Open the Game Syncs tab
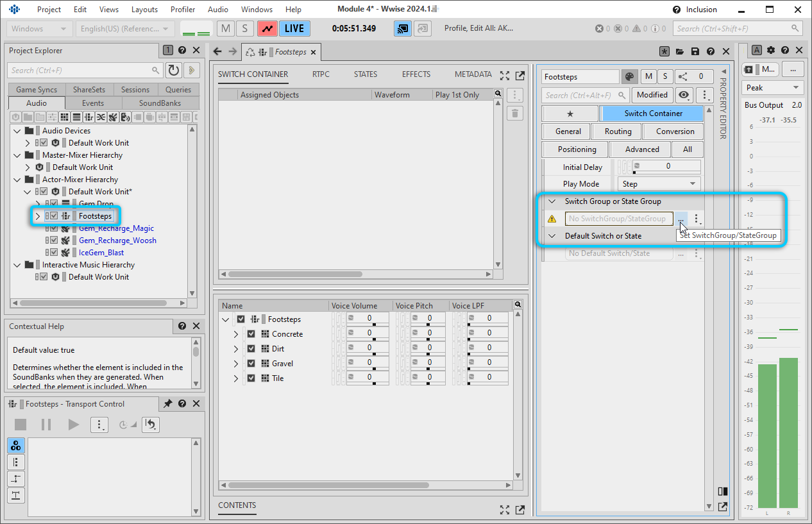 [x=37, y=90]
